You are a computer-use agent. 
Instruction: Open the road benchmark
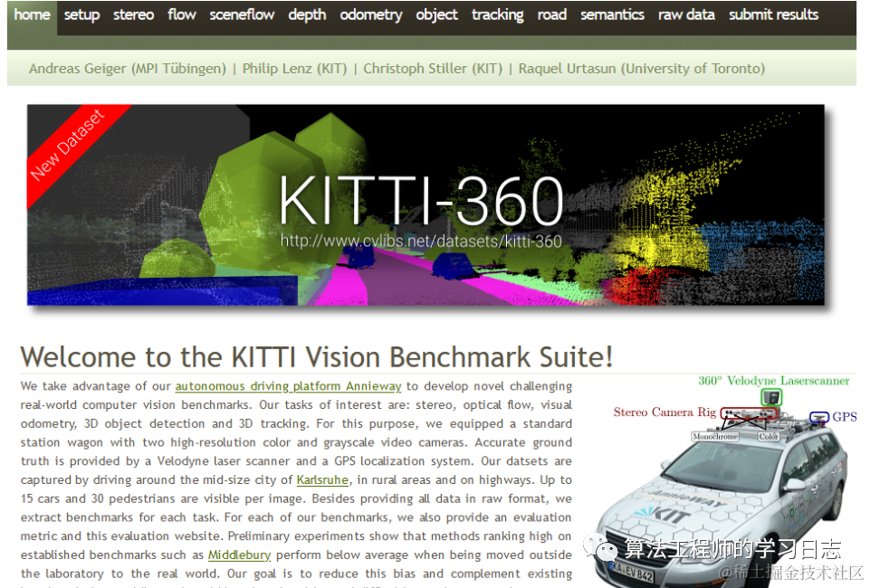click(x=552, y=15)
